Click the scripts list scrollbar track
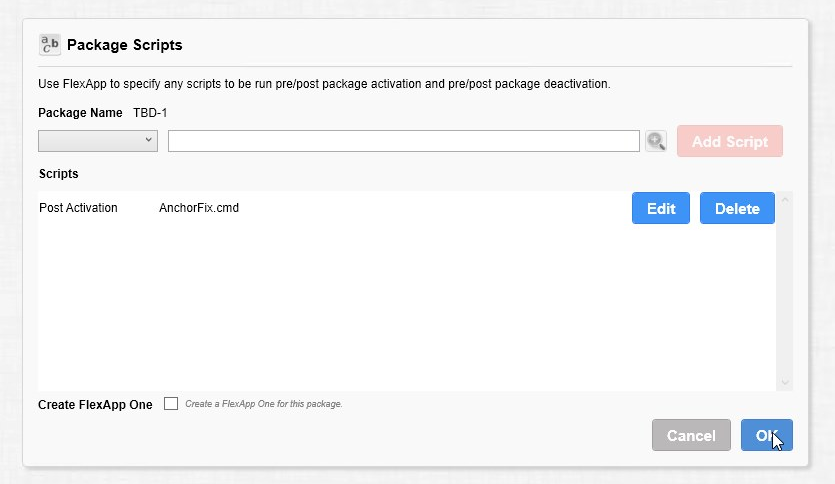 pyautogui.click(x=784, y=291)
